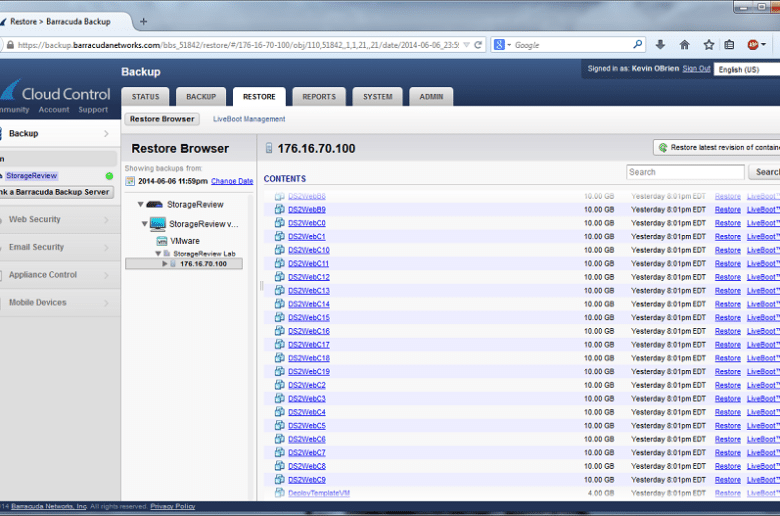Viewport: 780px width, 516px height.
Task: Click the search magnifier in Google box
Action: pyautogui.click(x=637, y=44)
